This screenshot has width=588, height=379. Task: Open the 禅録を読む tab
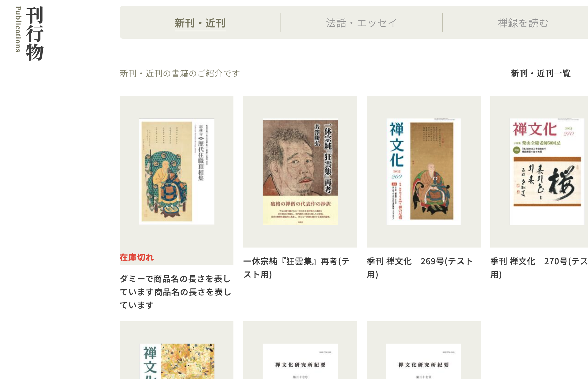pyautogui.click(x=523, y=23)
